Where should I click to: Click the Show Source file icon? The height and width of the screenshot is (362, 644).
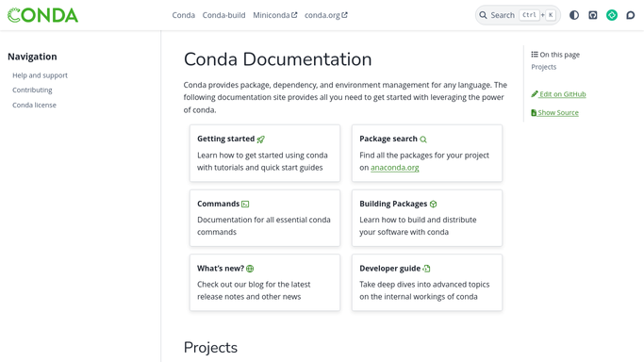534,112
